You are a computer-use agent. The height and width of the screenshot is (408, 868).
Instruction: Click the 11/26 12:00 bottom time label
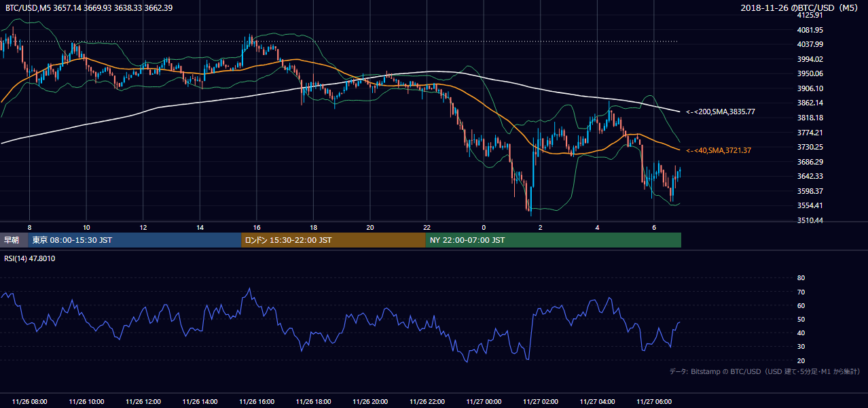[x=143, y=402]
